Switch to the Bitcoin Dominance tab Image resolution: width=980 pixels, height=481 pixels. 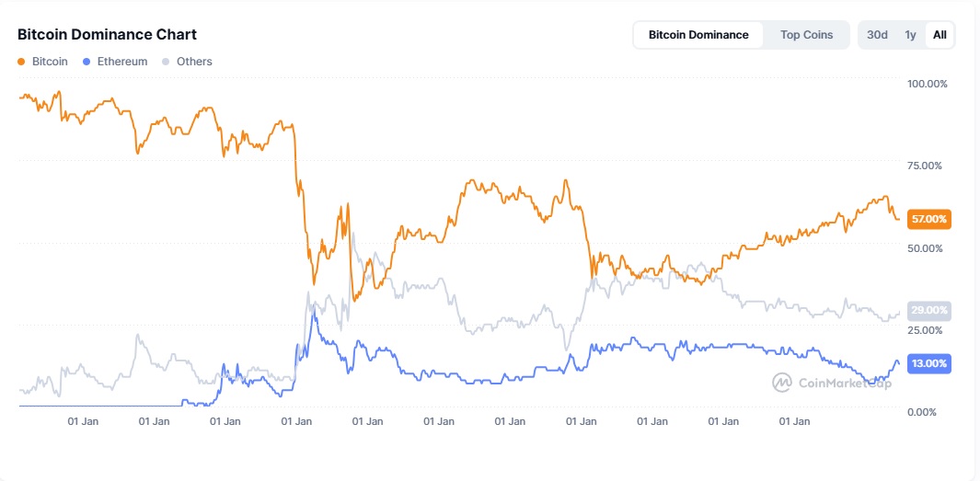(698, 35)
